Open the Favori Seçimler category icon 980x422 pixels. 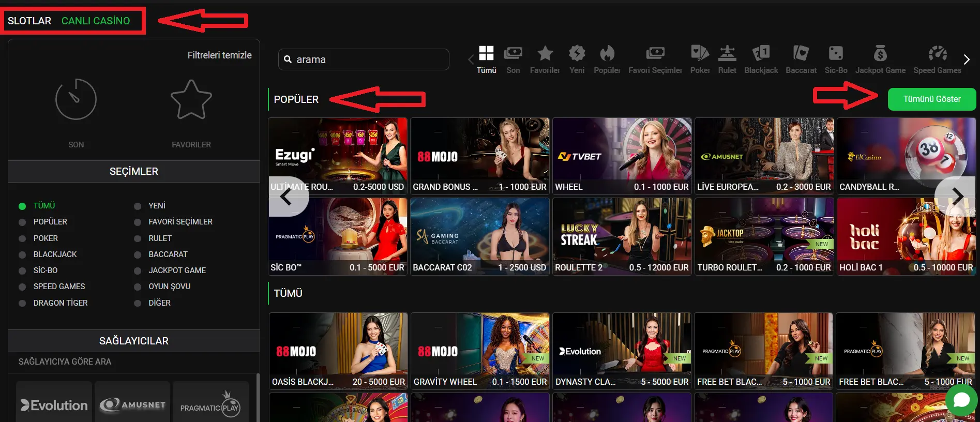(655, 53)
